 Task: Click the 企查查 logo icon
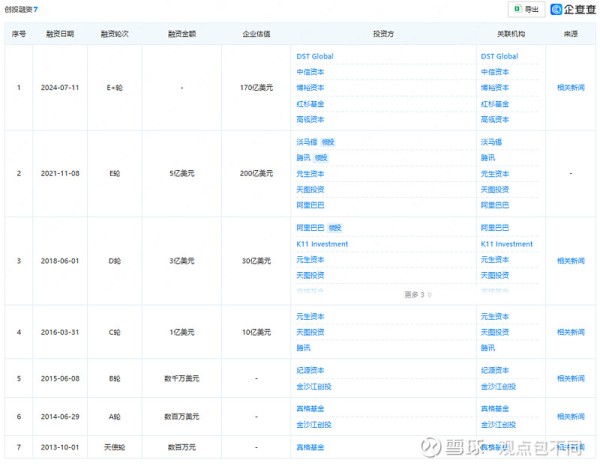tap(556, 9)
